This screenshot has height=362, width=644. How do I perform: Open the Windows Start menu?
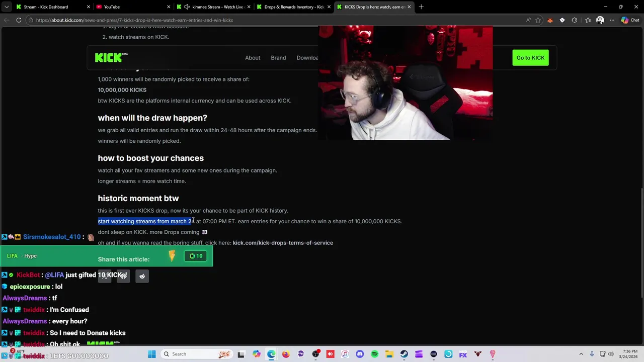[151, 354]
